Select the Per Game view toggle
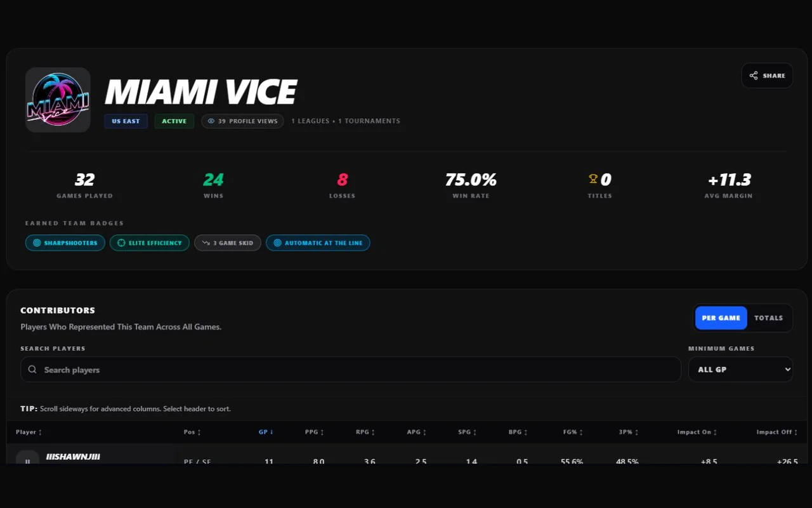This screenshot has width=812, height=508. click(x=721, y=318)
